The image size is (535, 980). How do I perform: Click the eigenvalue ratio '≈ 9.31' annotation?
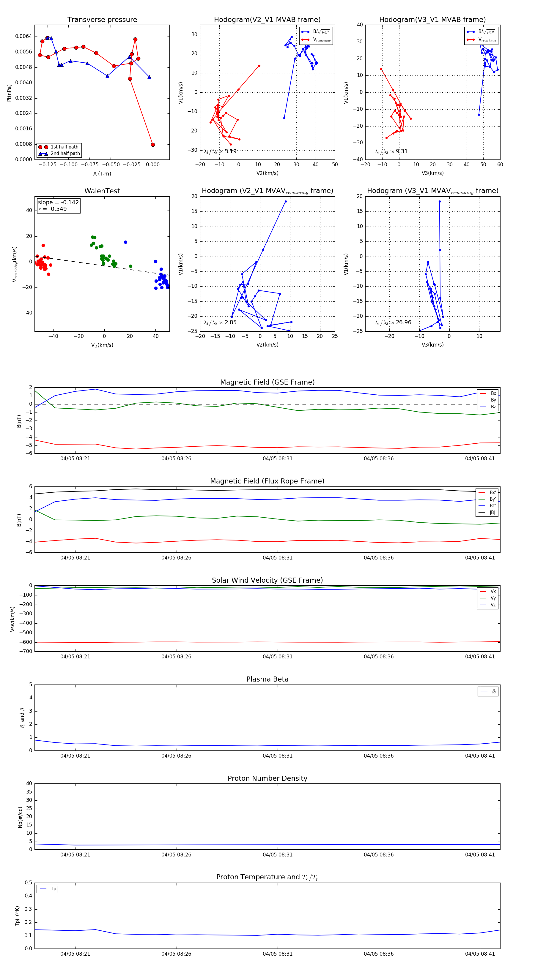pos(391,151)
